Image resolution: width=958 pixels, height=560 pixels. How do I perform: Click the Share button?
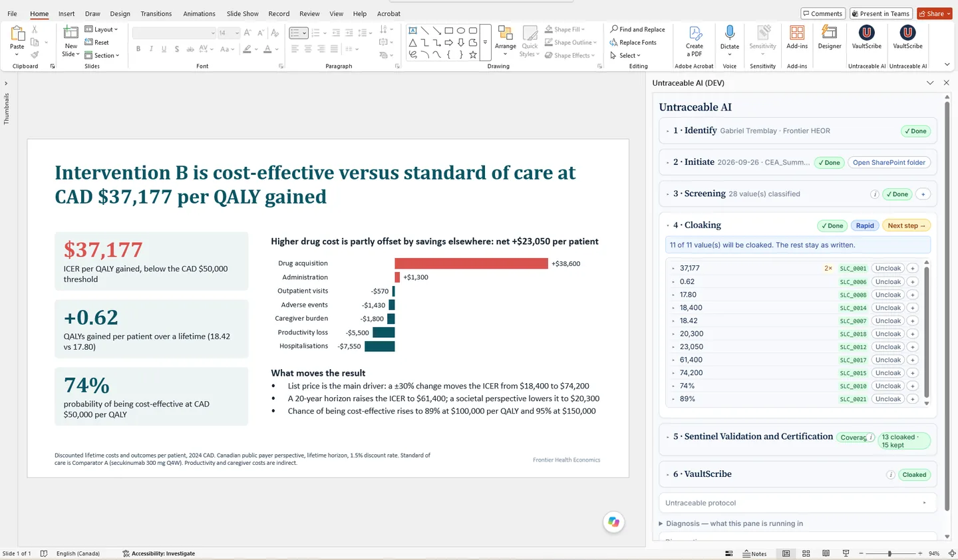click(x=935, y=13)
